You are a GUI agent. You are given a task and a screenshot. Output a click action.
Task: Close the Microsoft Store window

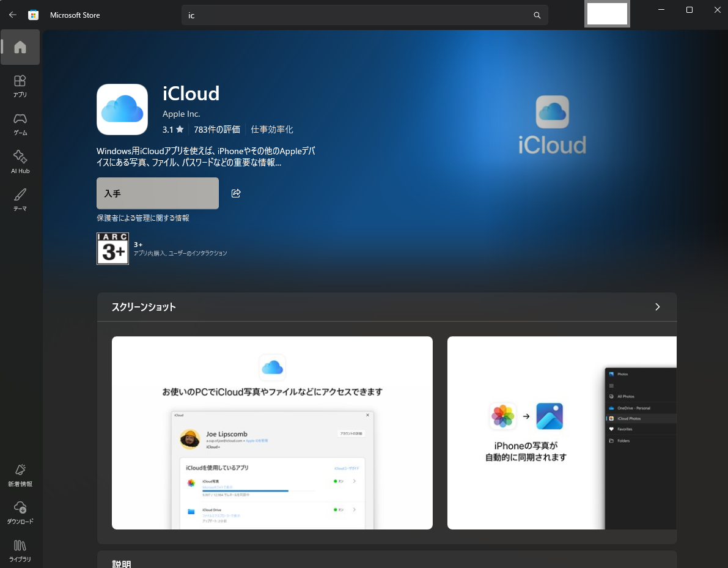point(717,10)
